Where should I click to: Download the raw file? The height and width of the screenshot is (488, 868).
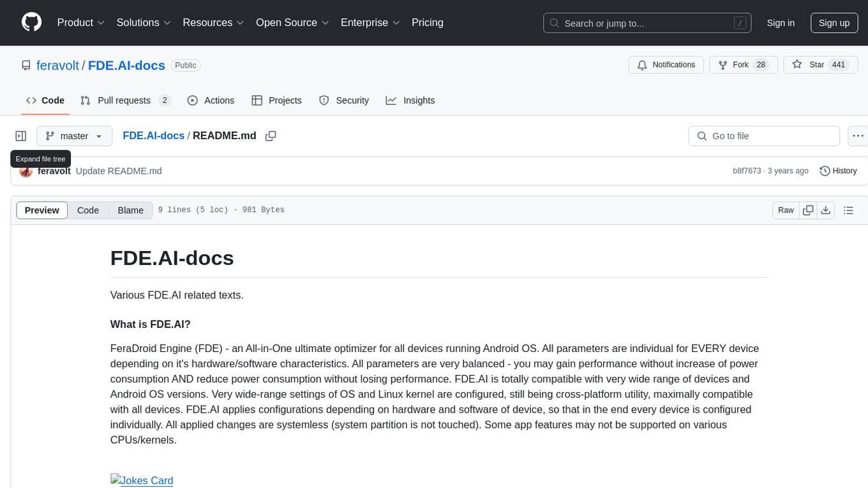click(x=825, y=210)
